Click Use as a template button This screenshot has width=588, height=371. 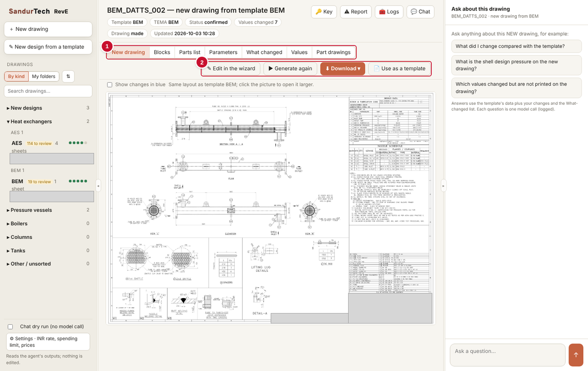399,68
